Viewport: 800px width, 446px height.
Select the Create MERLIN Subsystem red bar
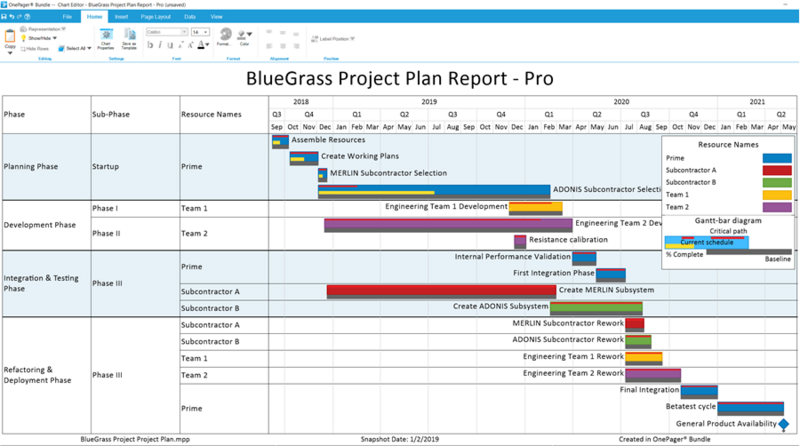point(441,291)
